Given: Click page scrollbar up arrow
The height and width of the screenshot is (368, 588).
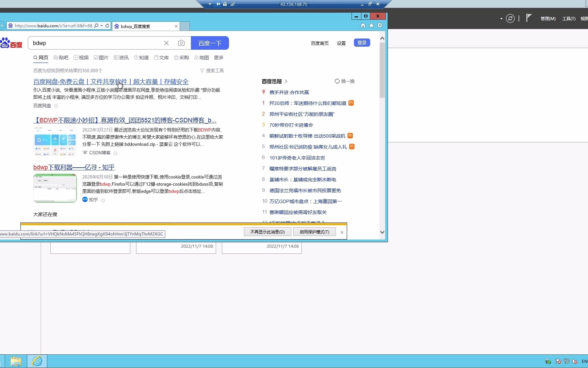Looking at the screenshot, I should coord(382,39).
